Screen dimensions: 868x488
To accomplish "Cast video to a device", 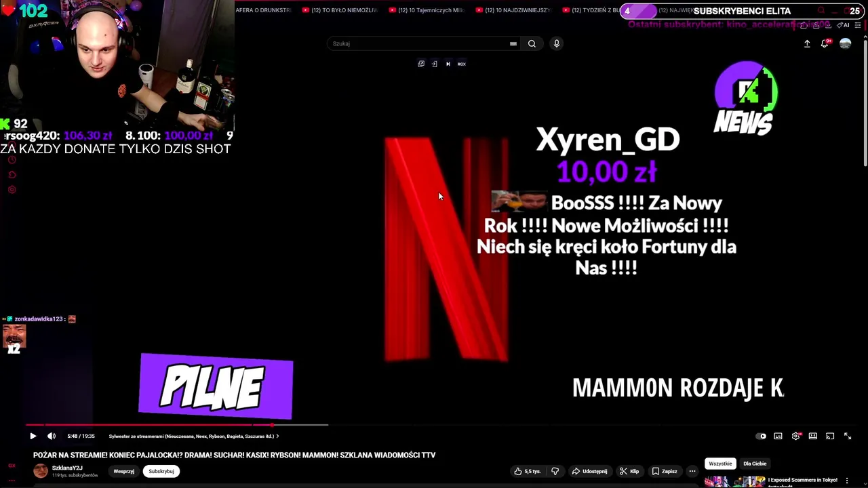I will click(x=830, y=436).
